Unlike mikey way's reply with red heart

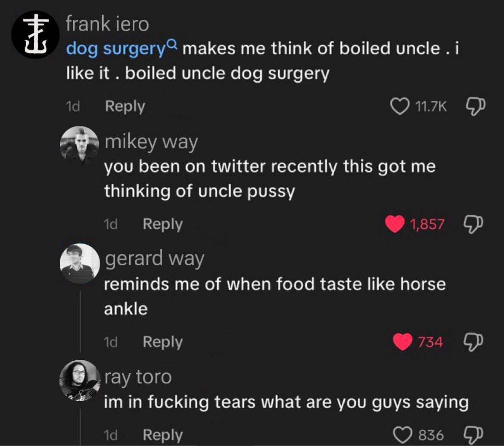[395, 224]
